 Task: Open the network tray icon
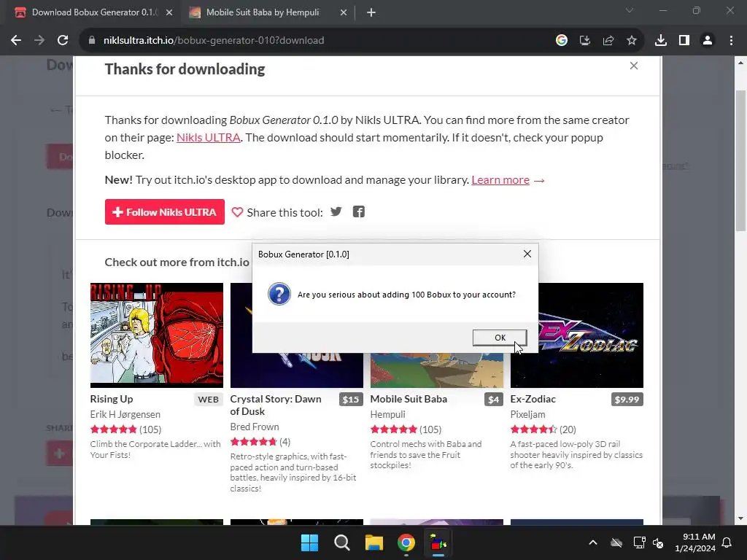pos(639,542)
